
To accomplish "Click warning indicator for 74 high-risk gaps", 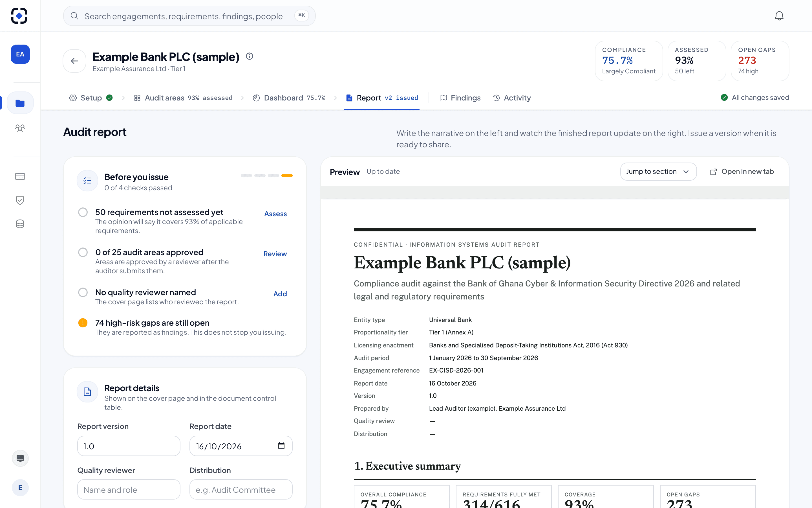I will pyautogui.click(x=83, y=323).
